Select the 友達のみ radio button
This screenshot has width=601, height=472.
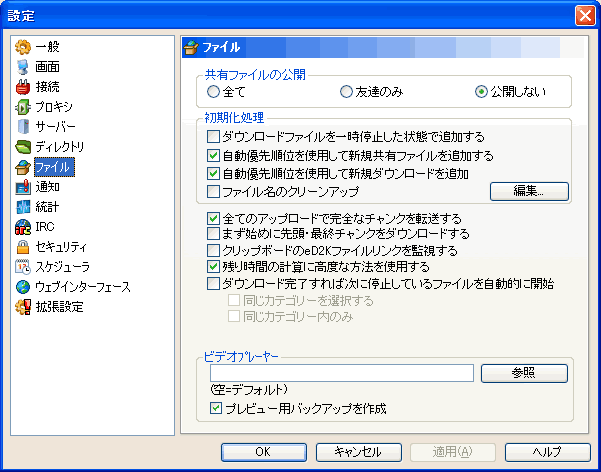[346, 92]
